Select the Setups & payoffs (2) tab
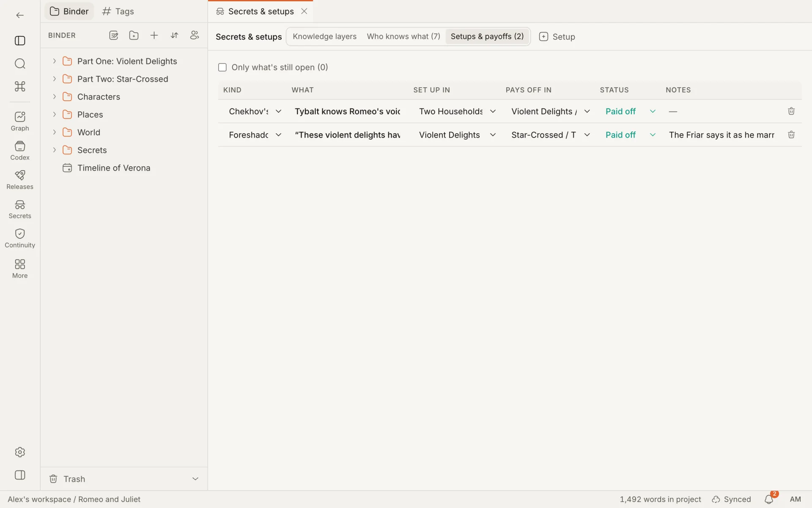Screen dimensions: 812x508 click(x=487, y=36)
